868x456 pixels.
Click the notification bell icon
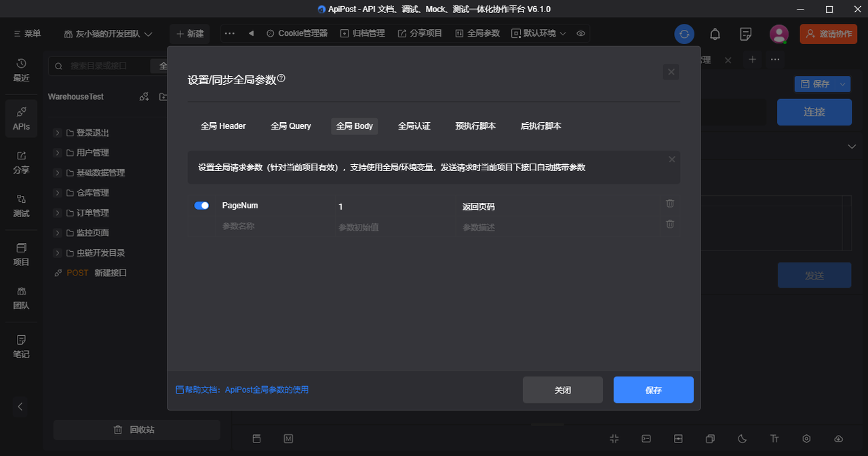coord(715,33)
